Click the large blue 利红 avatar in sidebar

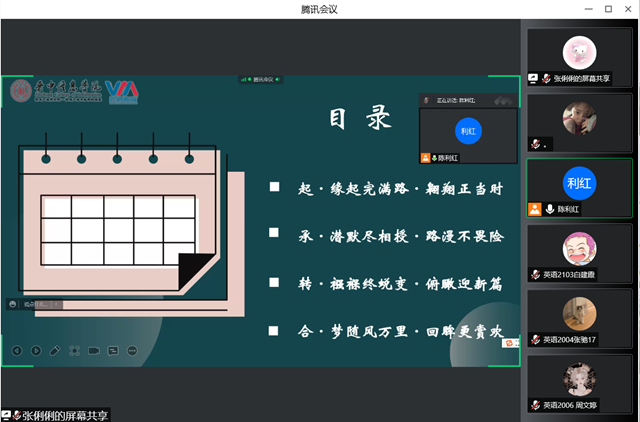[x=579, y=183]
